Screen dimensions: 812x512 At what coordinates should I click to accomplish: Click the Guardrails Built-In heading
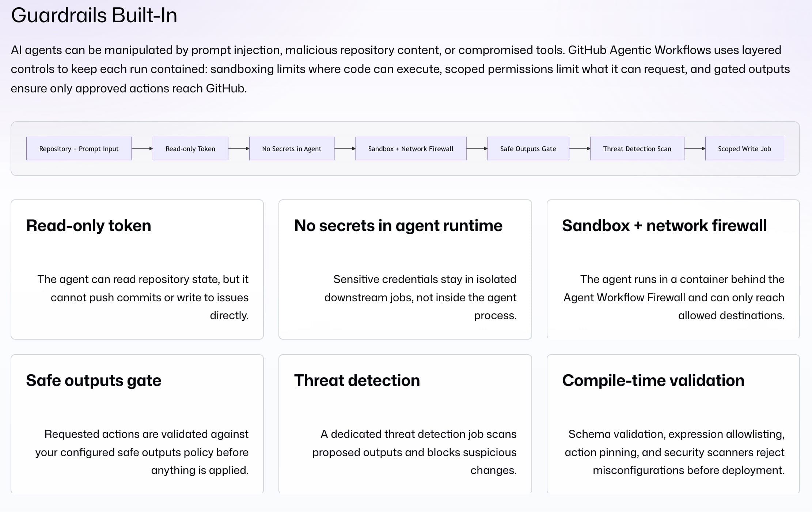point(94,15)
